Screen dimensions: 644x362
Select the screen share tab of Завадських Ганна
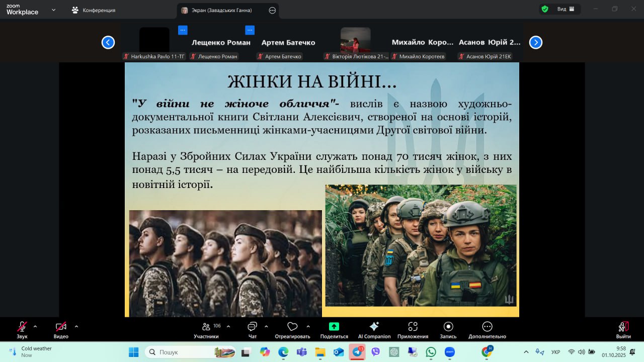coord(221,10)
